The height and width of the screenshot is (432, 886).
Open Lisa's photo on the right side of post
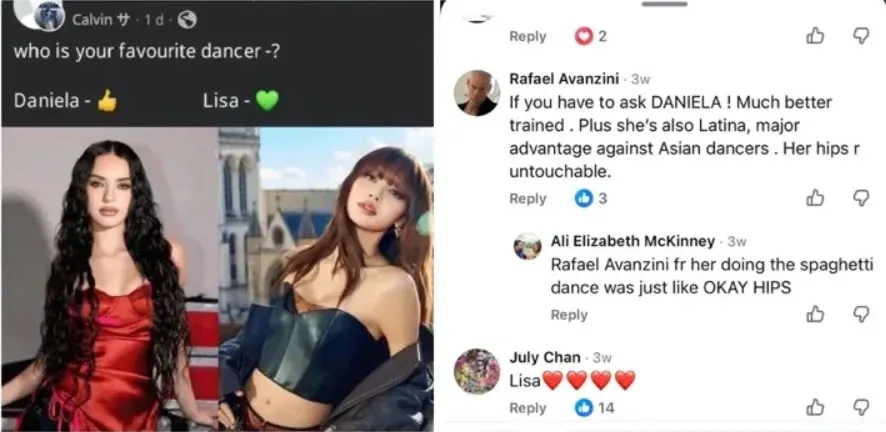pyautogui.click(x=326, y=279)
